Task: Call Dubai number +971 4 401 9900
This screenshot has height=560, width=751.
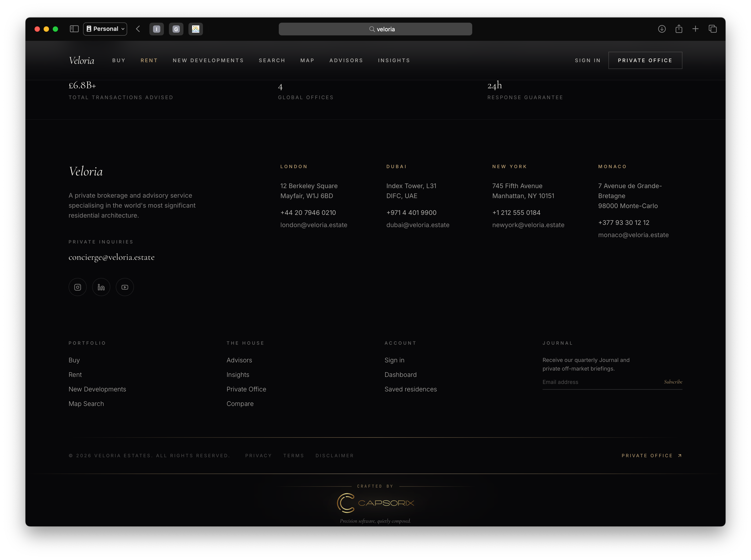Action: point(411,213)
